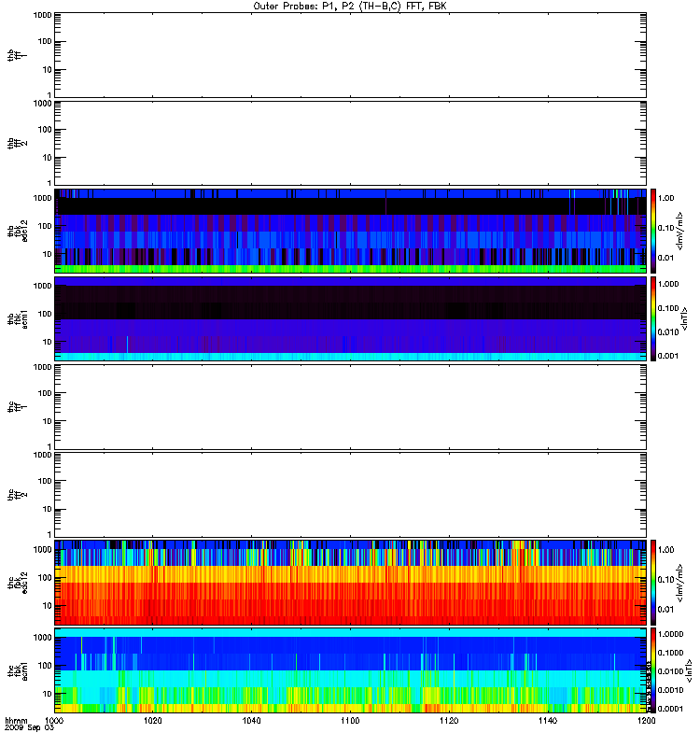This screenshot has height=747, width=700.
Task: Click the '<|mV/m|>' unit label beside thb edc12 colorbar
Action: click(679, 231)
